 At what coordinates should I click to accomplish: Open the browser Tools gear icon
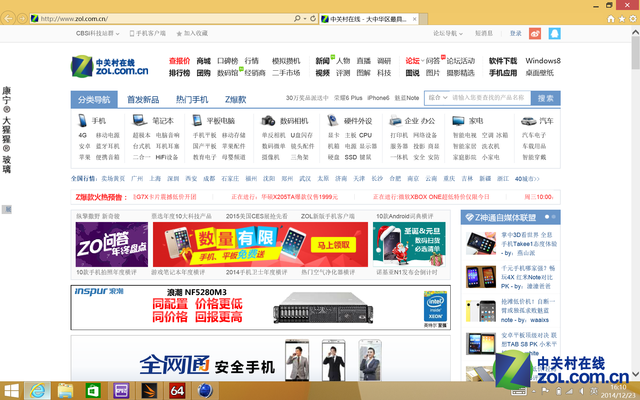point(633,19)
